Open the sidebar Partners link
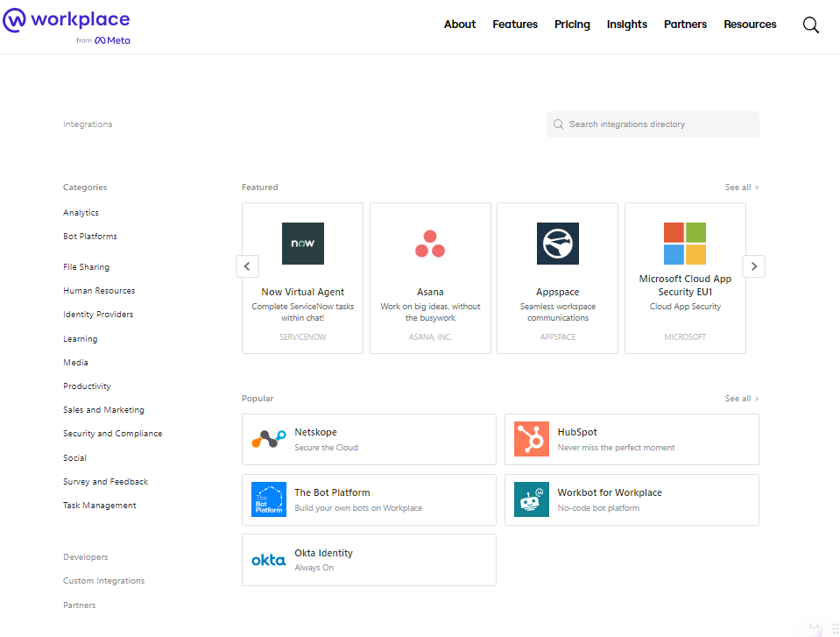 [80, 605]
